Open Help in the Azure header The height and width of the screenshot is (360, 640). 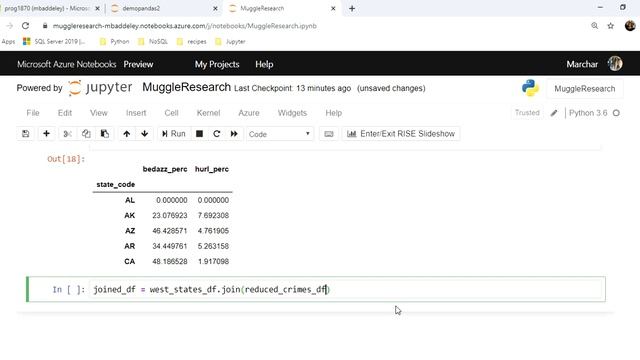(264, 64)
